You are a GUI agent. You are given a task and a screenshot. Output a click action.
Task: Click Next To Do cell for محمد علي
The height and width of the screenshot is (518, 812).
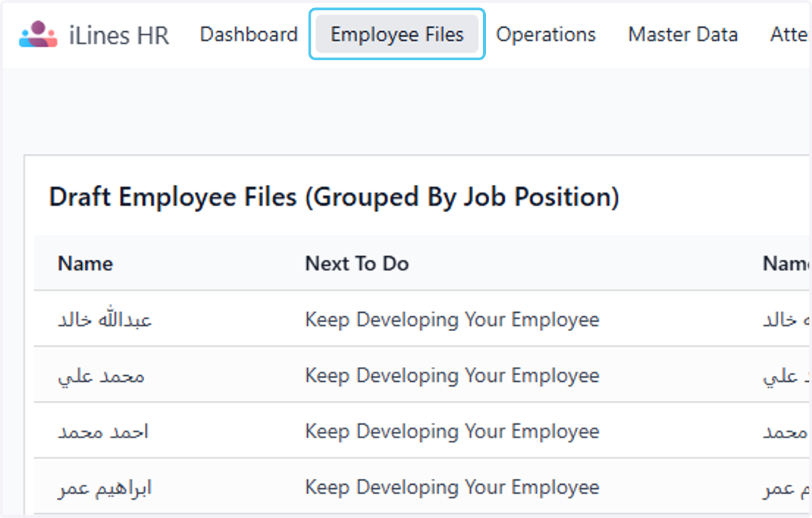click(452, 375)
